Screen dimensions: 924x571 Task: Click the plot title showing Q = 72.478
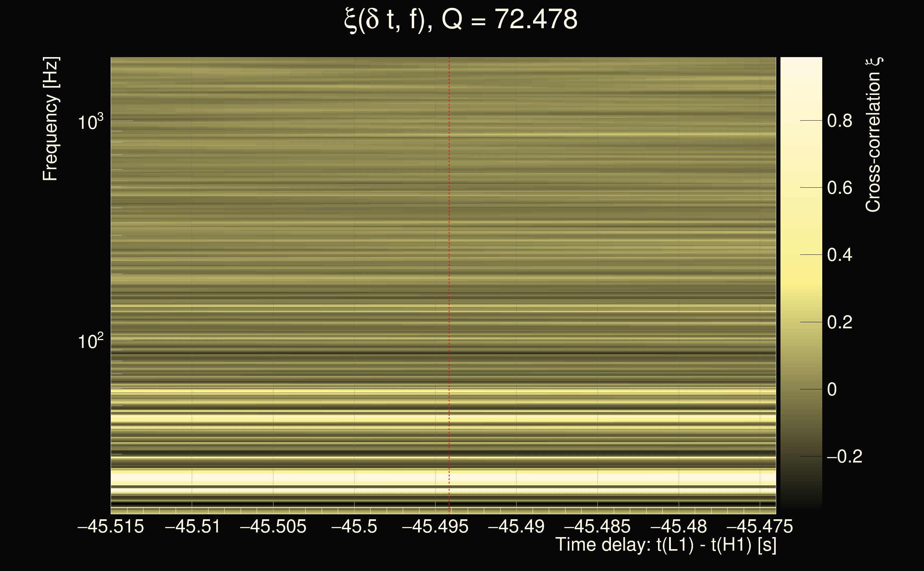461,20
